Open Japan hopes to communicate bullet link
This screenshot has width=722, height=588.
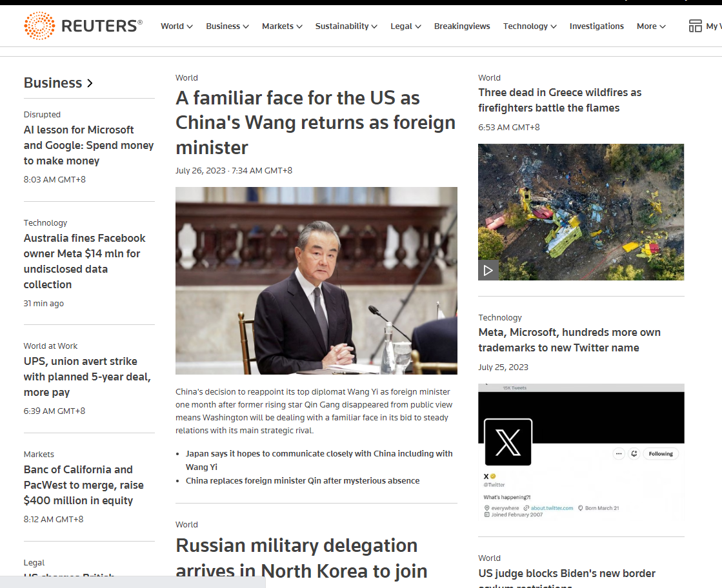click(319, 460)
